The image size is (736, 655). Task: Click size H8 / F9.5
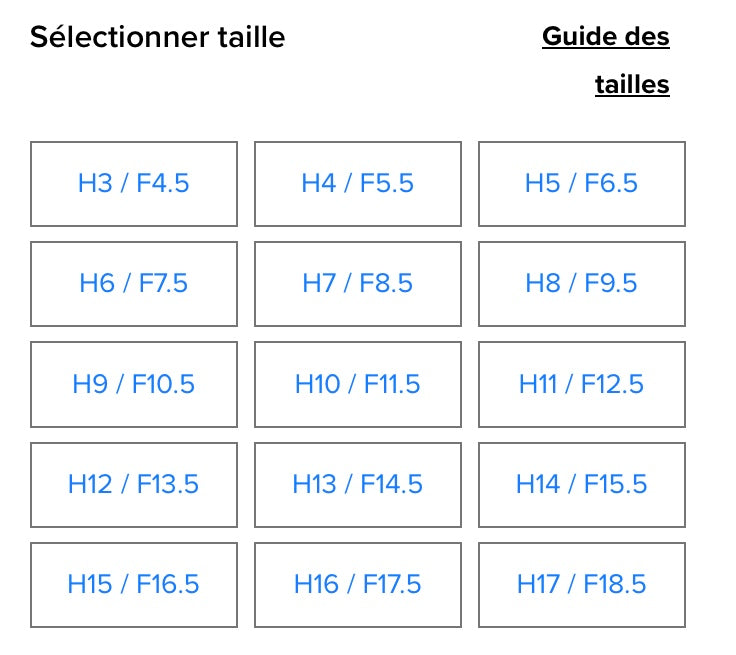582,284
